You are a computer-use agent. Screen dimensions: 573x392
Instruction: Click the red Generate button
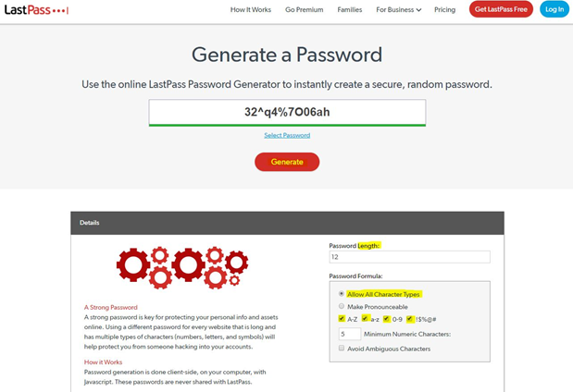click(x=287, y=162)
